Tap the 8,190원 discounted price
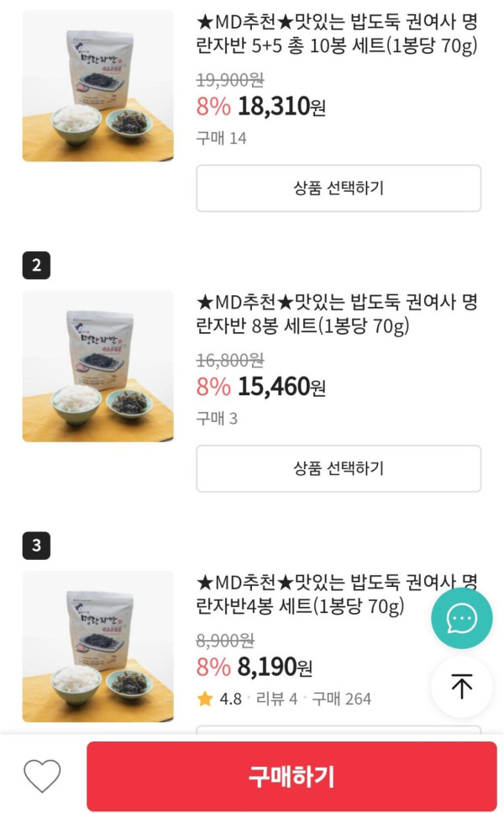The width and height of the screenshot is (504, 813). [x=275, y=668]
